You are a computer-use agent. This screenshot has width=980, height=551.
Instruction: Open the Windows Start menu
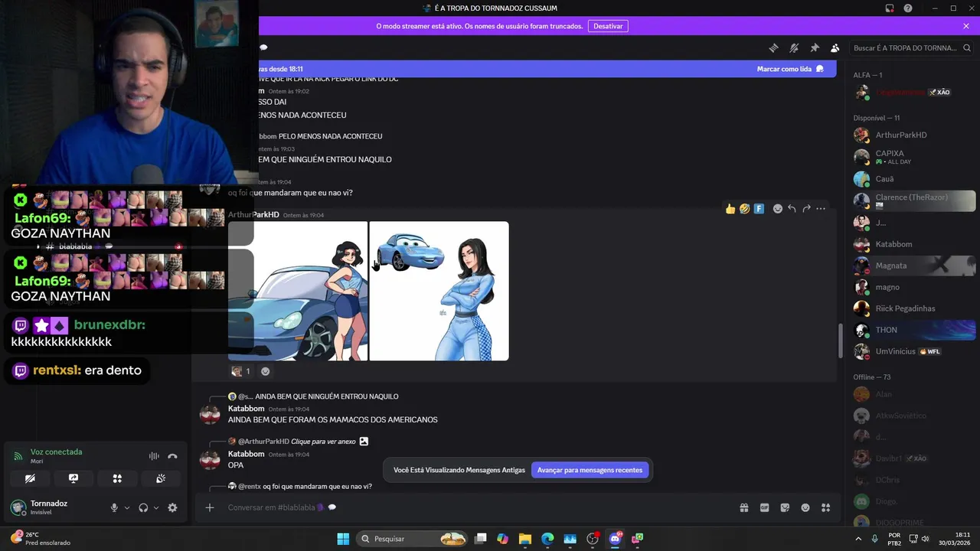click(x=343, y=539)
